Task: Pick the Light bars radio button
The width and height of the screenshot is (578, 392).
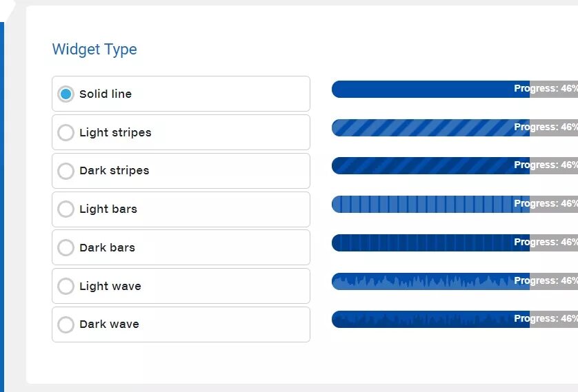Action: coord(66,209)
